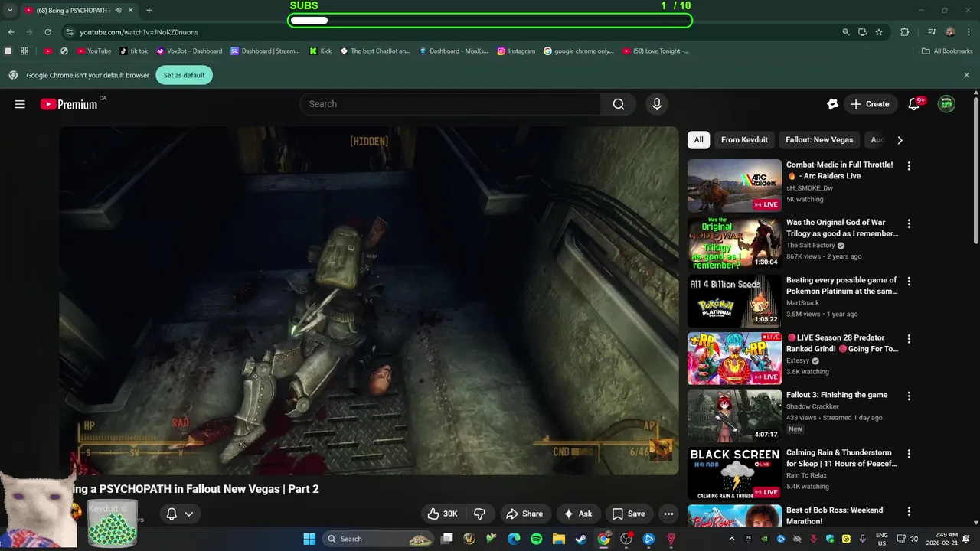Click the Fallout New Vegas video player

point(369,301)
